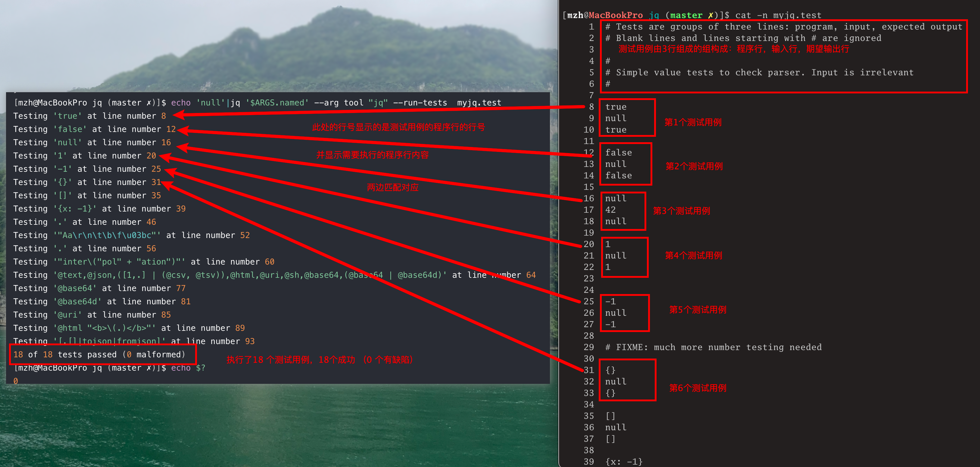Click '{}' on line 33 of myjq.test
980x467 pixels.
[x=610, y=393]
